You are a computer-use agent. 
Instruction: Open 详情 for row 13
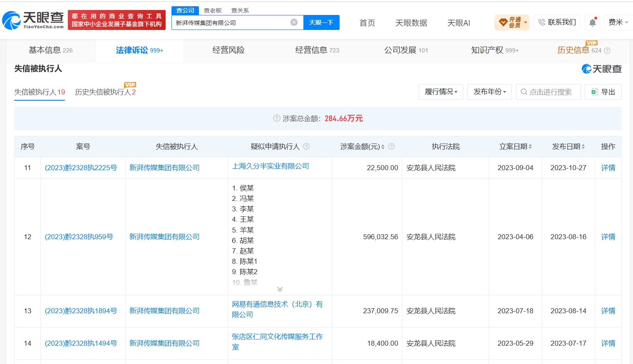point(608,311)
